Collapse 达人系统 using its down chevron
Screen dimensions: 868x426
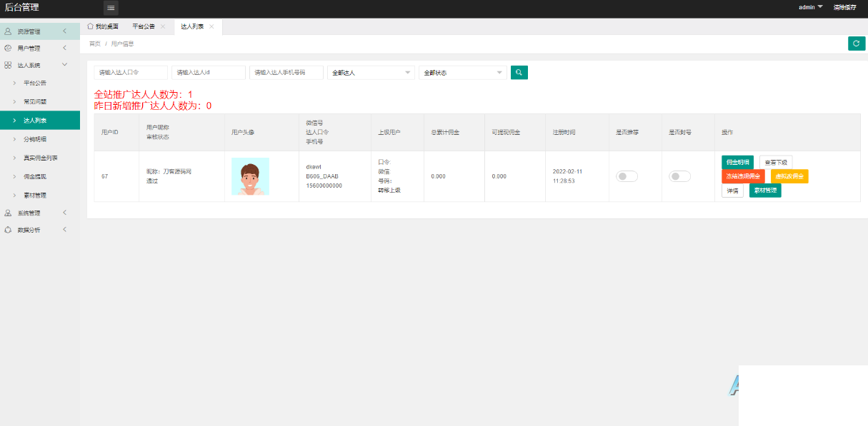pos(65,65)
